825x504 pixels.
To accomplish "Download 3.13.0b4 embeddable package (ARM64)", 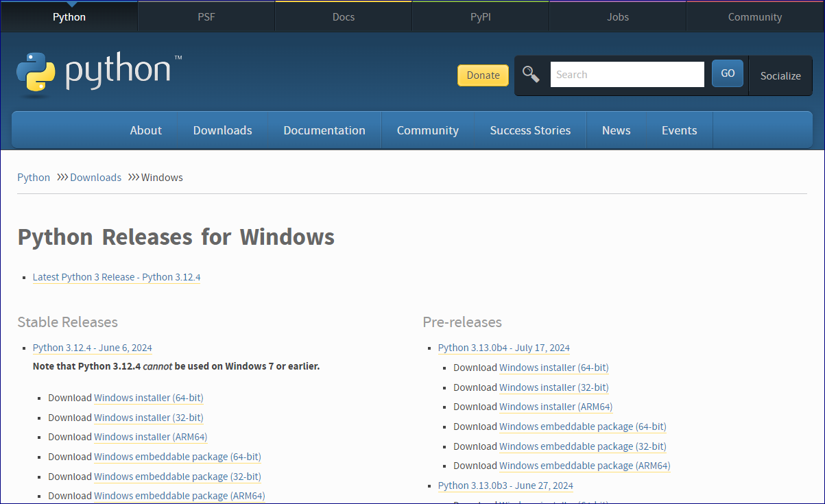I will (x=585, y=466).
